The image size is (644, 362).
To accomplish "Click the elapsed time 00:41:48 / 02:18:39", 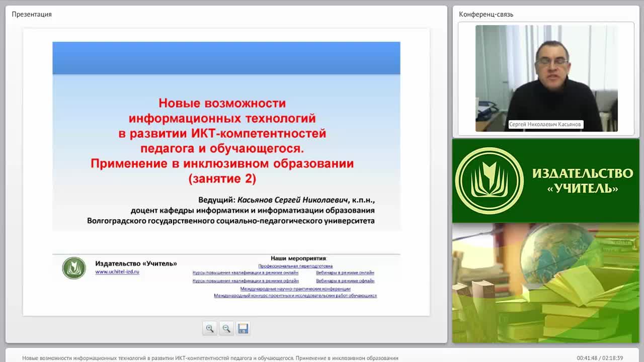I will coord(600,358).
